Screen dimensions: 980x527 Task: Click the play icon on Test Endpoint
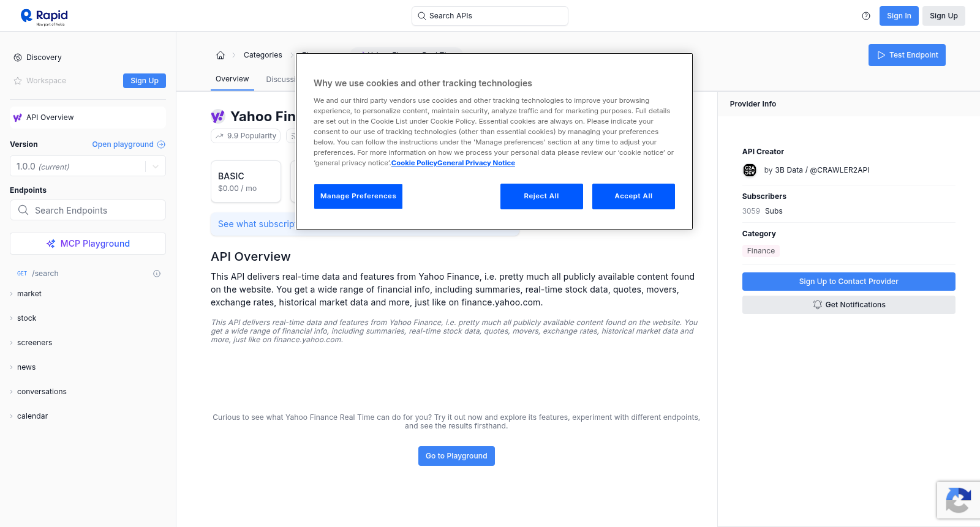(x=881, y=55)
